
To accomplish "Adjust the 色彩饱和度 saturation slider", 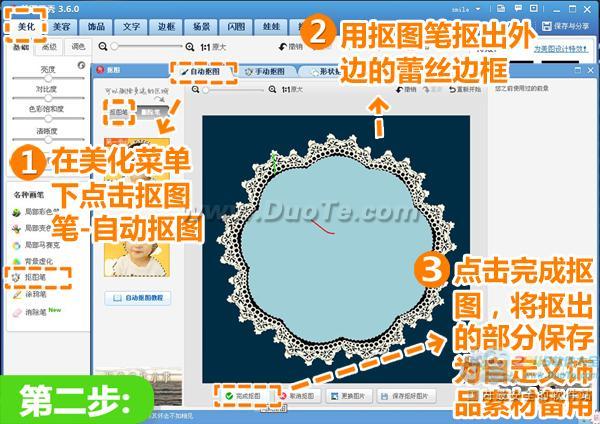I will (48, 118).
